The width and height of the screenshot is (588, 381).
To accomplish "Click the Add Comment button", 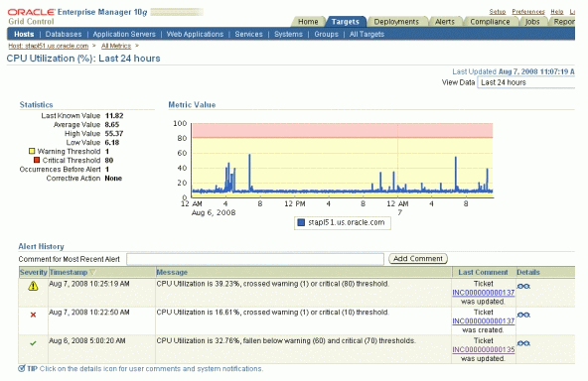I will pos(418,259).
